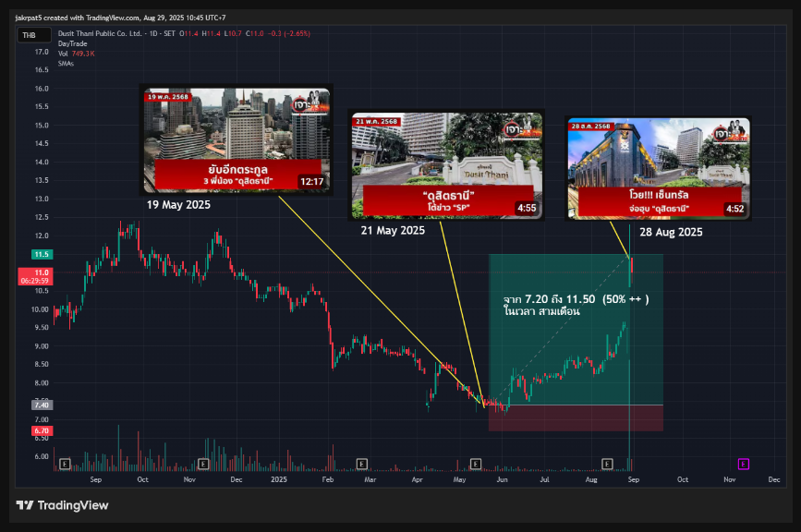Open the THB currency selector
The height and width of the screenshot is (532, 801).
(30, 35)
